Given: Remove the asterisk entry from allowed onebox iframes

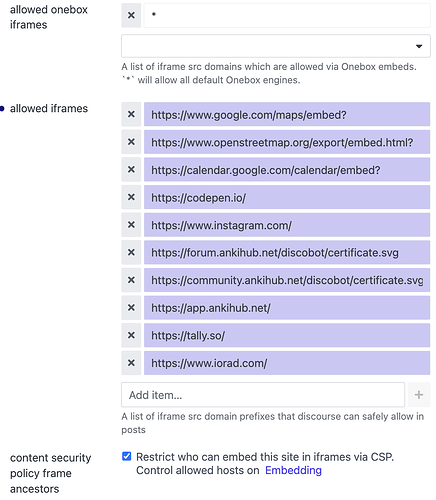Looking at the screenshot, I should pyautogui.click(x=131, y=15).
